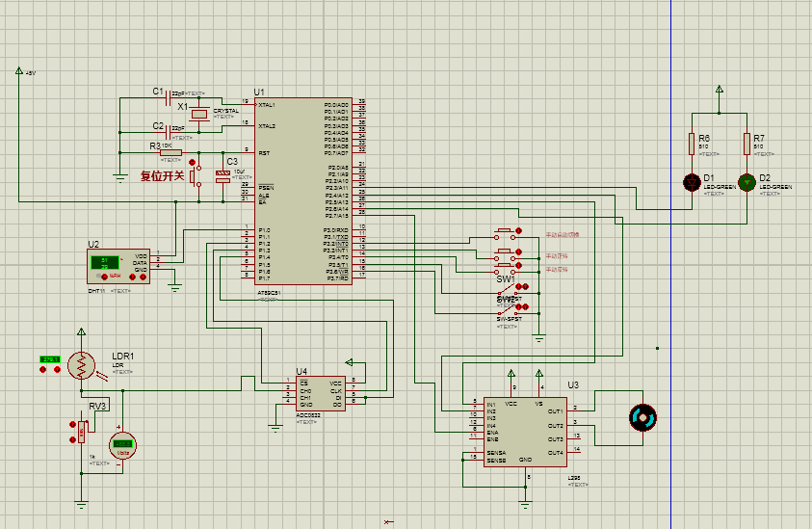Viewport: 812px width, 529px height.
Task: Select the C3 electrolytic capacitor symbol
Action: [x=223, y=175]
